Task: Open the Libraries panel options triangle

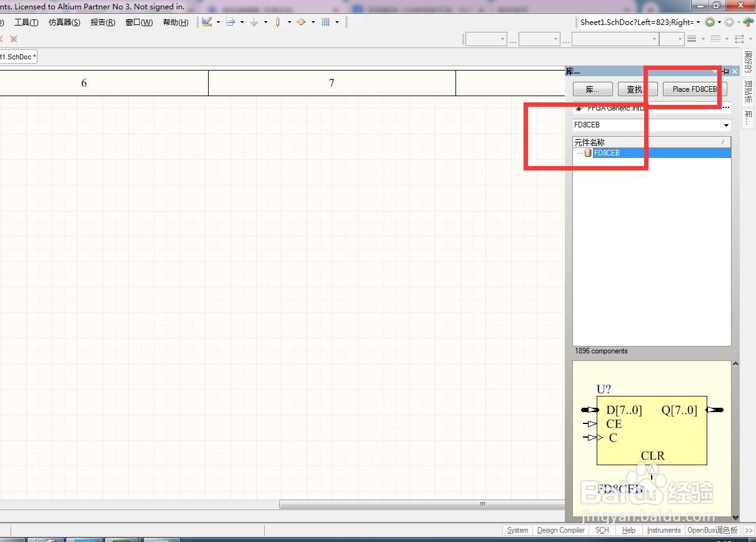Action: (715, 71)
